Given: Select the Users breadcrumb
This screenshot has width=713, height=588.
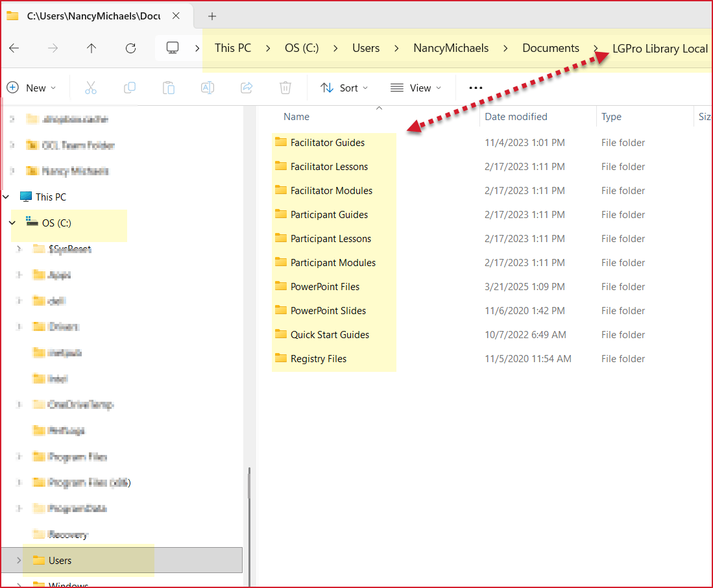Looking at the screenshot, I should (x=366, y=48).
